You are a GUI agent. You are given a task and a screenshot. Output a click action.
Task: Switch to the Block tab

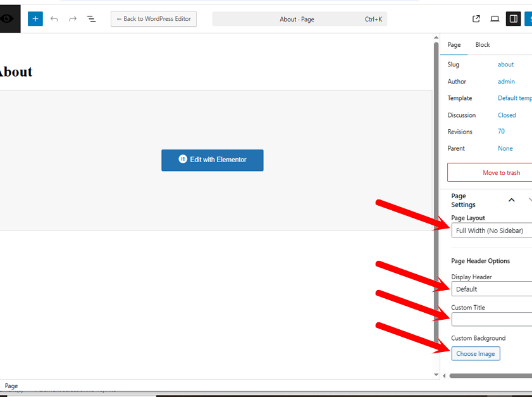point(483,45)
